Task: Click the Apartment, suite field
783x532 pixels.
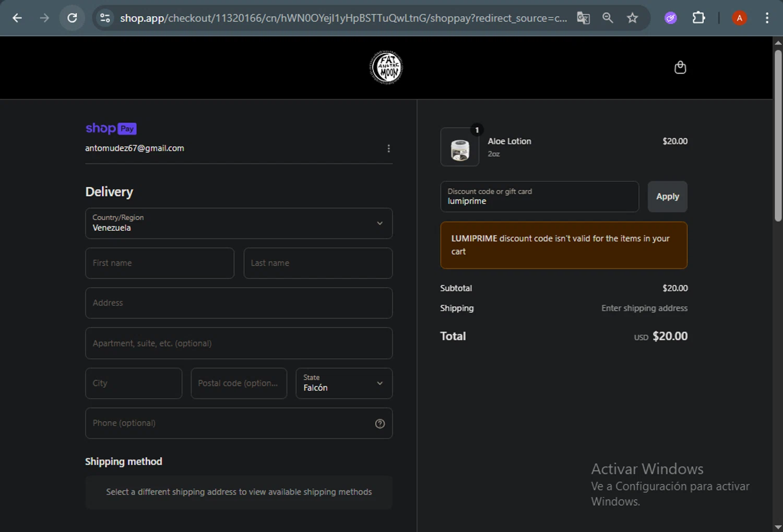Action: (239, 343)
